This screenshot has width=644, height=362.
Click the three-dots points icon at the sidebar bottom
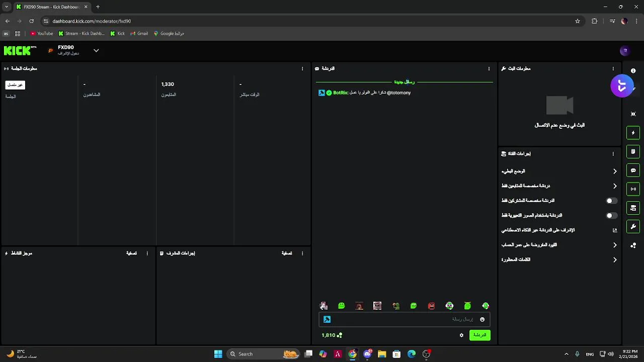[633, 245]
